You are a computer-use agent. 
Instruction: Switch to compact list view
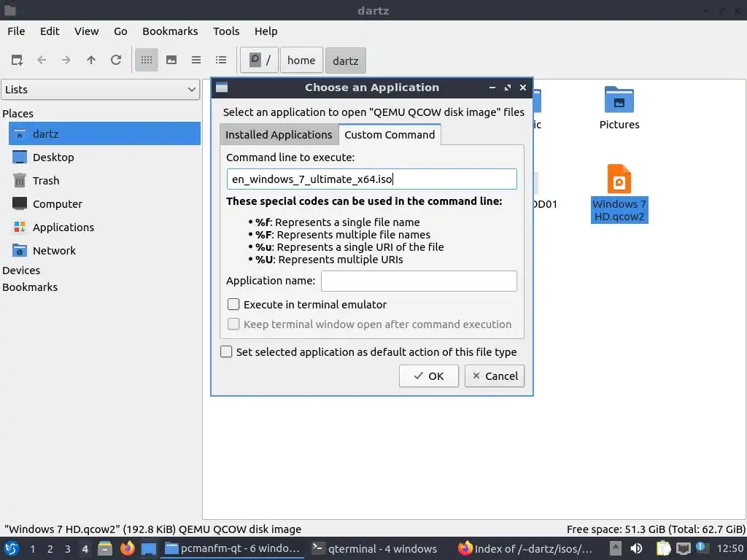(x=196, y=60)
